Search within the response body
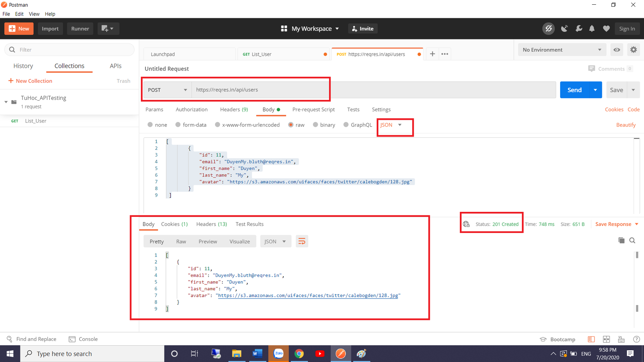 632,240
